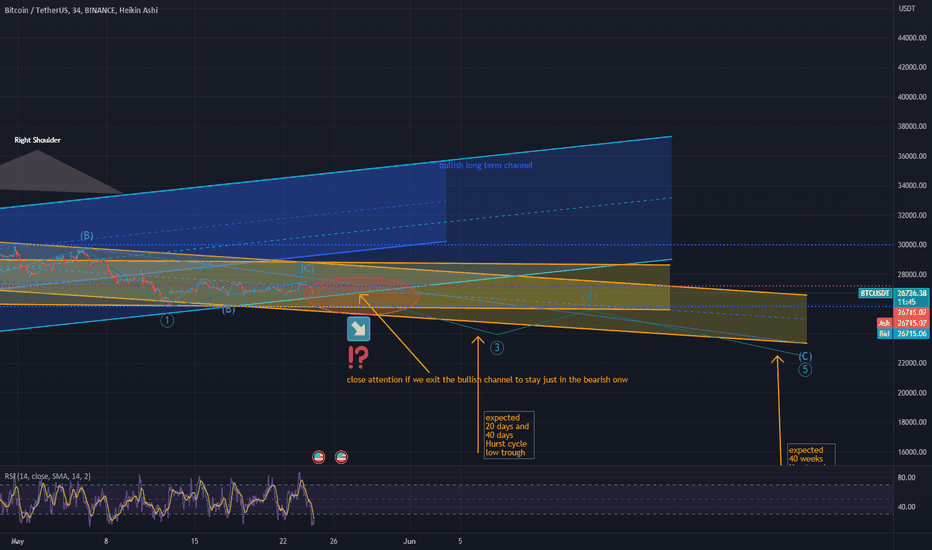Click the 15 date label on time axis
932x550 pixels.
(194, 542)
